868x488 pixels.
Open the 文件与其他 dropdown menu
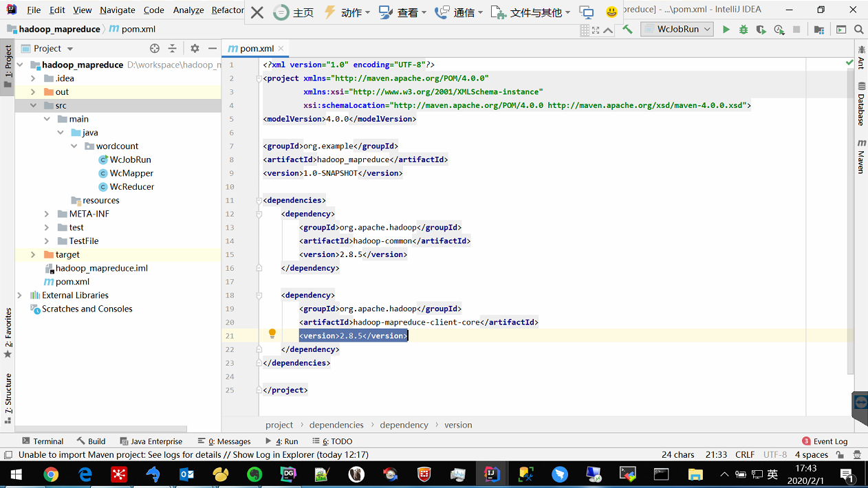531,12
